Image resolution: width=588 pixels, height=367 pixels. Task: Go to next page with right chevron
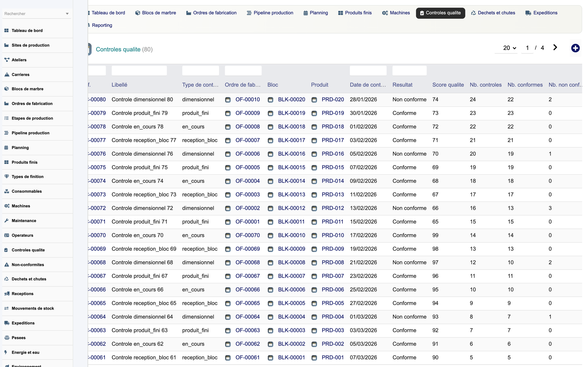555,47
